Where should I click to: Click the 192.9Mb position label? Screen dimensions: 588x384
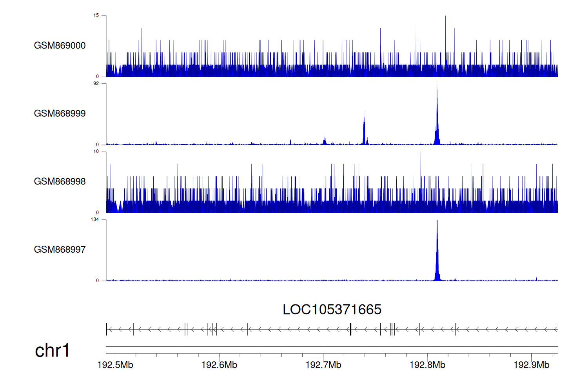tap(532, 365)
